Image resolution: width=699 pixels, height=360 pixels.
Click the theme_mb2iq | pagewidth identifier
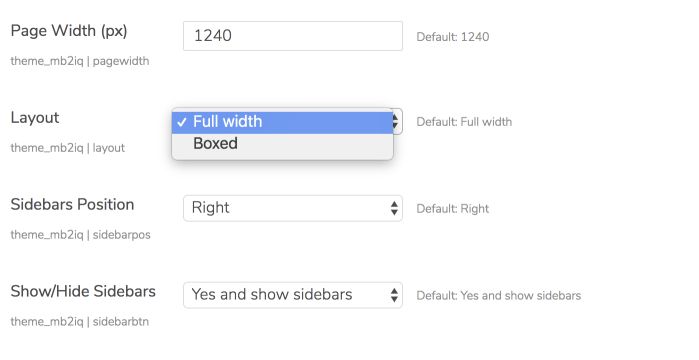pyautogui.click(x=80, y=61)
